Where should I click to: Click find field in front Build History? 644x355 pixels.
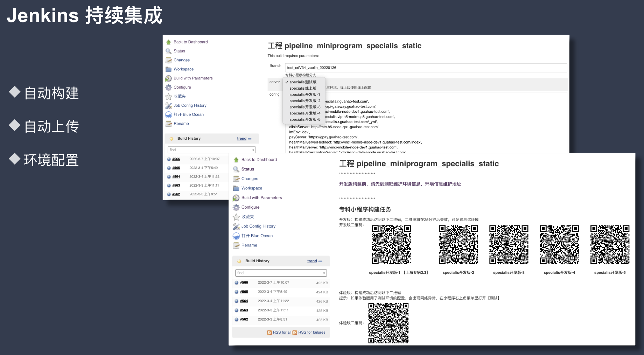281,273
